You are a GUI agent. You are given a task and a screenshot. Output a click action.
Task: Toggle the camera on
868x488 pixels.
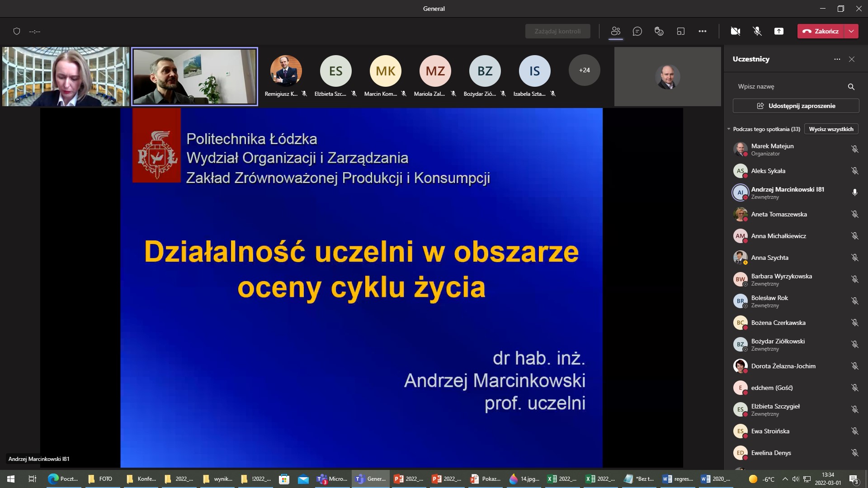[736, 31]
